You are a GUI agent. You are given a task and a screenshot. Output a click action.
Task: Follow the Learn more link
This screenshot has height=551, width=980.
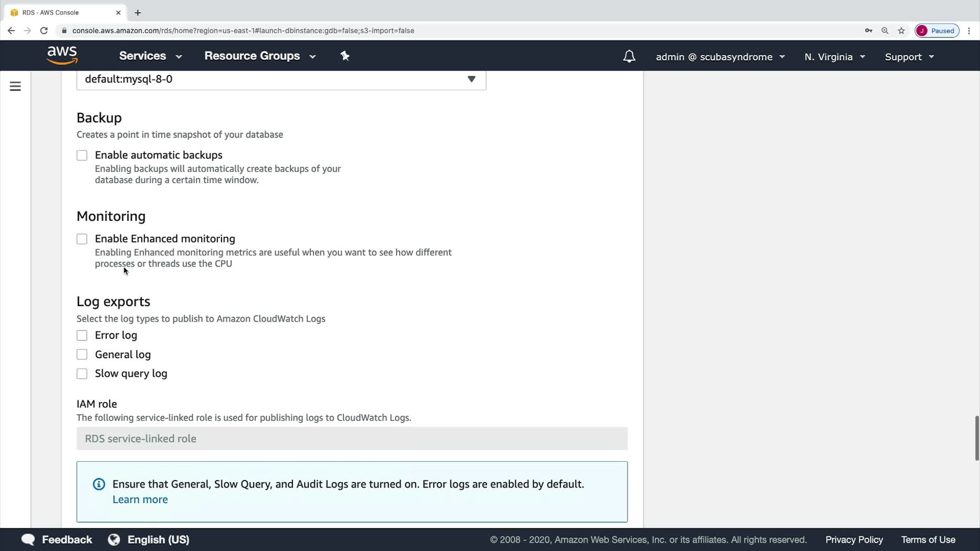(x=140, y=500)
